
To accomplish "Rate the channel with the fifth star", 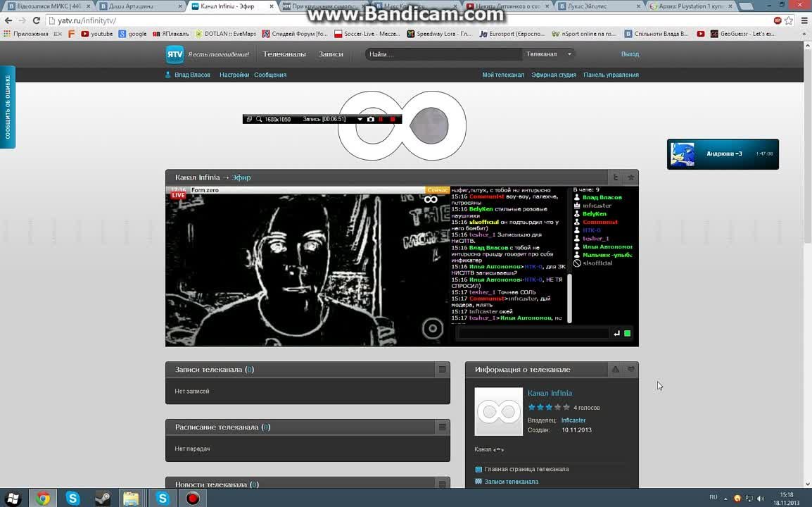I will (566, 407).
